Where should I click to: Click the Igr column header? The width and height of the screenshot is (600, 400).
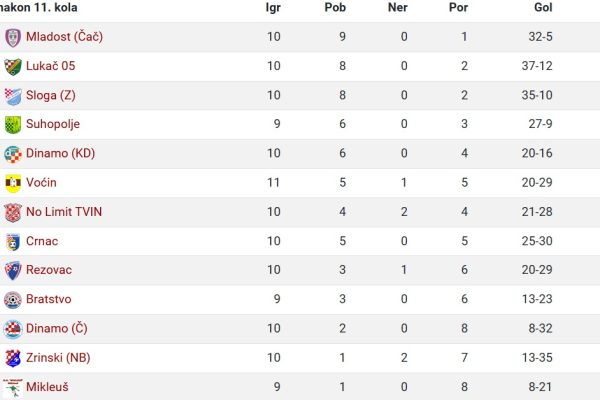point(273,8)
